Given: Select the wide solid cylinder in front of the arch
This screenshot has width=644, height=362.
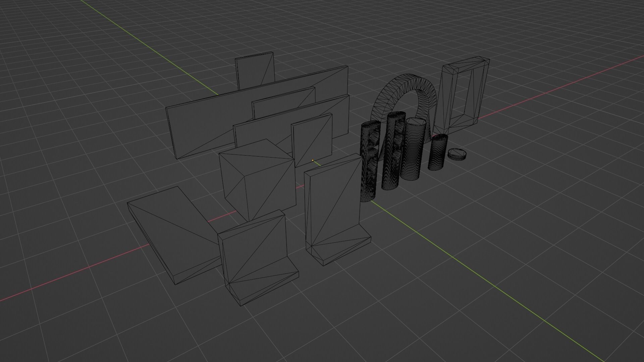Looking at the screenshot, I should click(413, 149).
